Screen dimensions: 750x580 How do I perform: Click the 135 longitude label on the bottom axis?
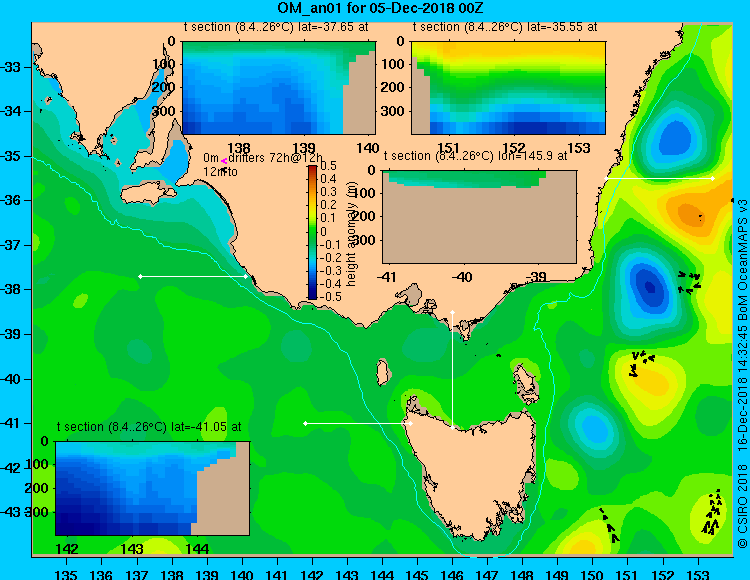pyautogui.click(x=66, y=575)
